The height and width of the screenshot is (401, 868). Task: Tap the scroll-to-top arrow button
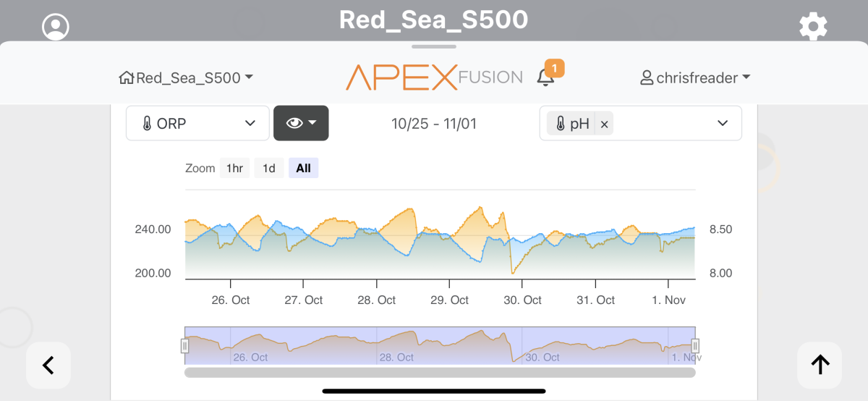point(820,366)
